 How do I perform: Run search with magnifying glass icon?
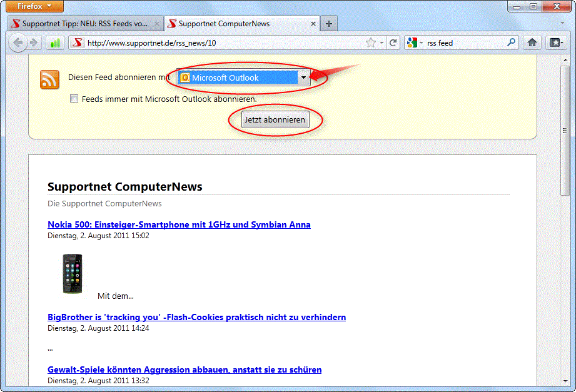[511, 43]
